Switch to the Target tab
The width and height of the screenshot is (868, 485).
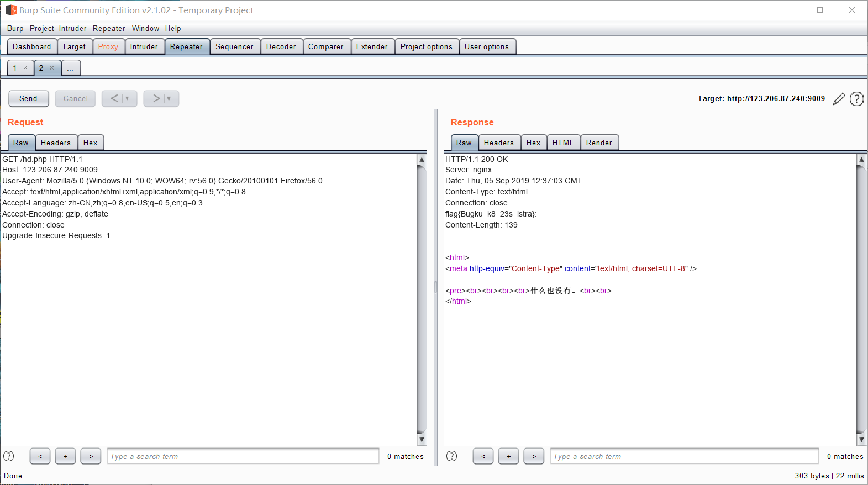[x=74, y=47]
